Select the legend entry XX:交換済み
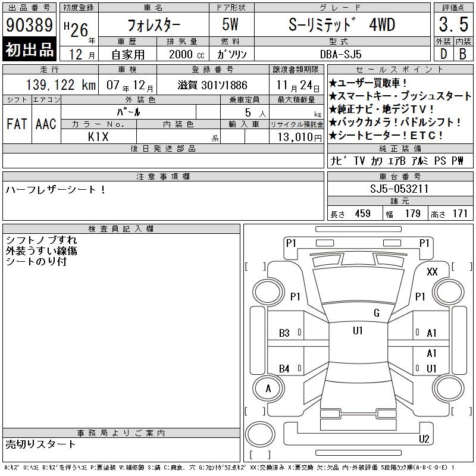Viewport: 476px width, 476px height. click(267, 468)
